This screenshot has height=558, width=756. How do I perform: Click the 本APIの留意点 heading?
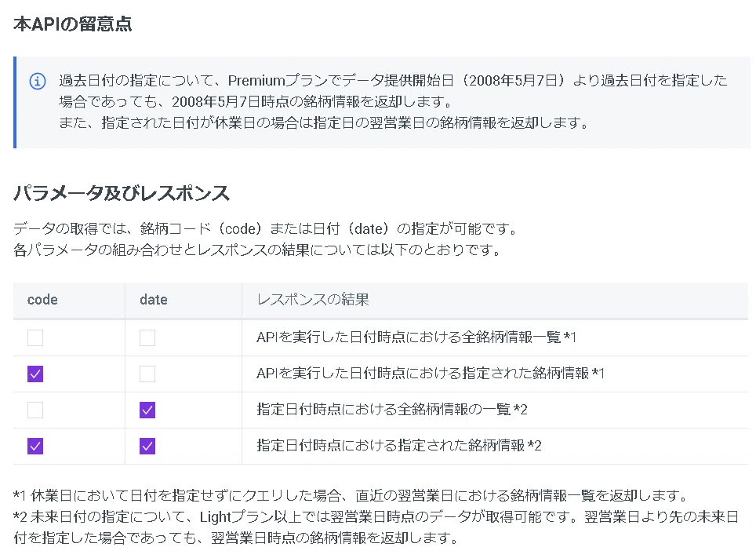73,24
